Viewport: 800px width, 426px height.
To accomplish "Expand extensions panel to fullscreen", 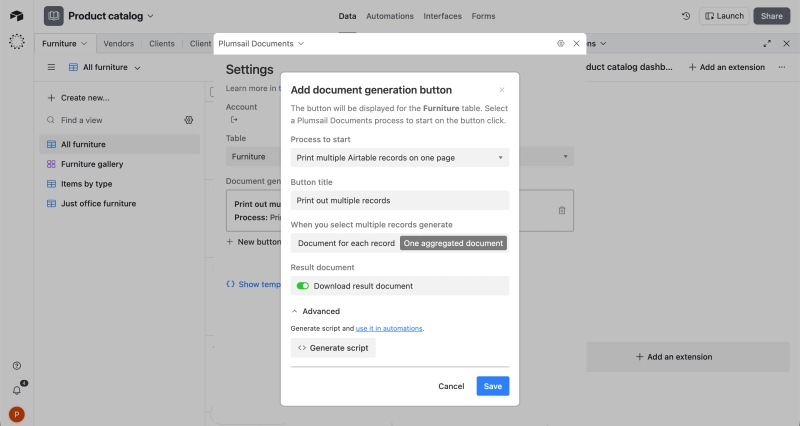I will pyautogui.click(x=767, y=43).
